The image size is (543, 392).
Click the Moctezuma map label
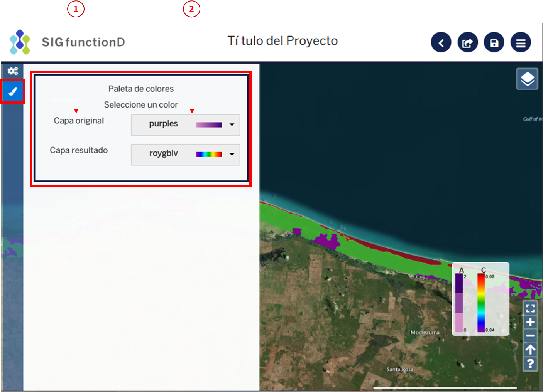tap(425, 332)
